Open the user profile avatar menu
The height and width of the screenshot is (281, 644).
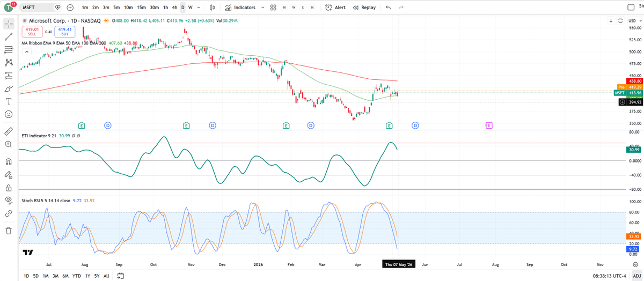pyautogui.click(x=9, y=8)
